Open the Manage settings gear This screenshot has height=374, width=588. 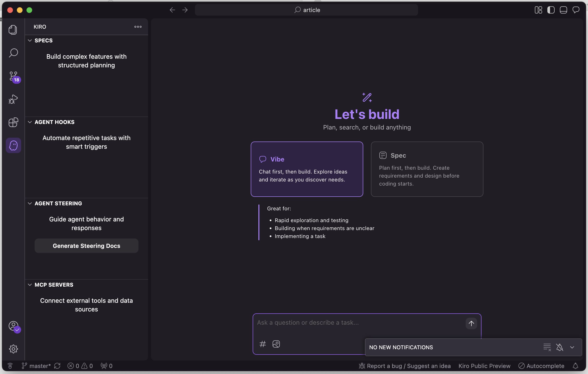13,349
